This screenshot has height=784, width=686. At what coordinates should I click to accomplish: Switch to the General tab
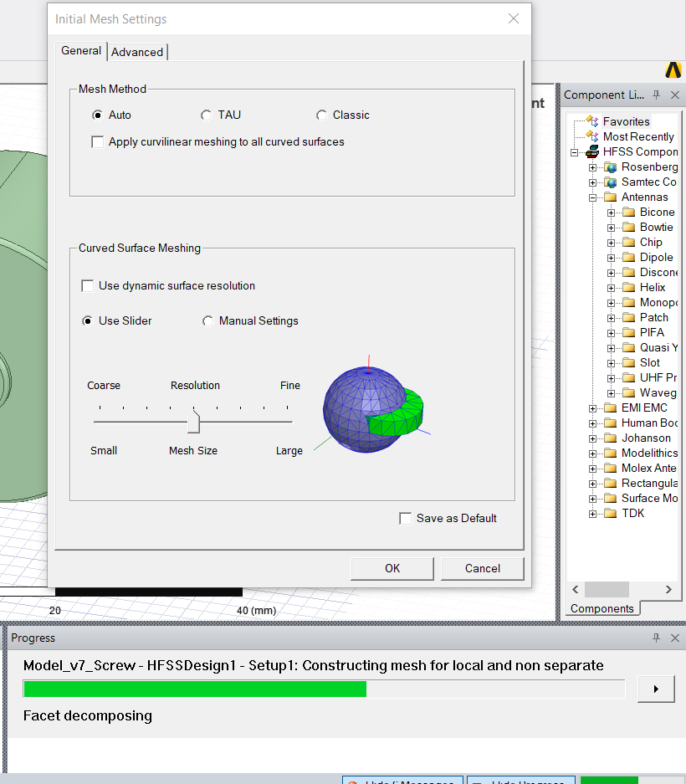pyautogui.click(x=81, y=51)
